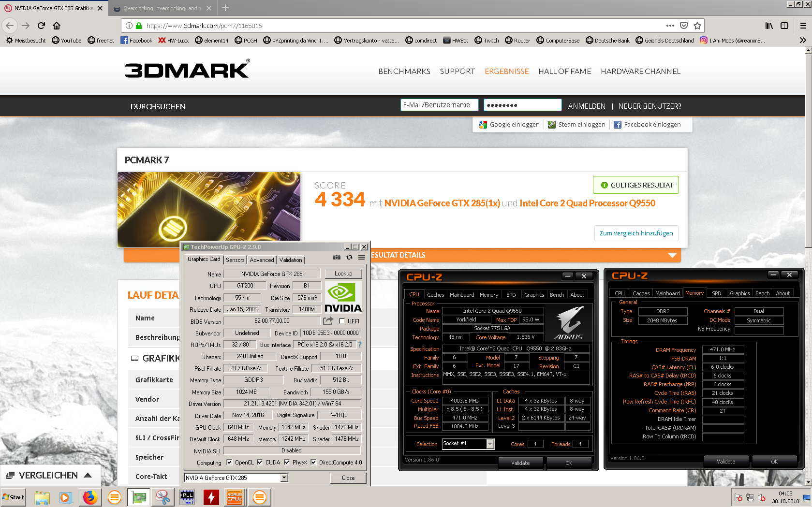Open Firefox library icon
Screen dimensions: 812x507
click(x=769, y=26)
